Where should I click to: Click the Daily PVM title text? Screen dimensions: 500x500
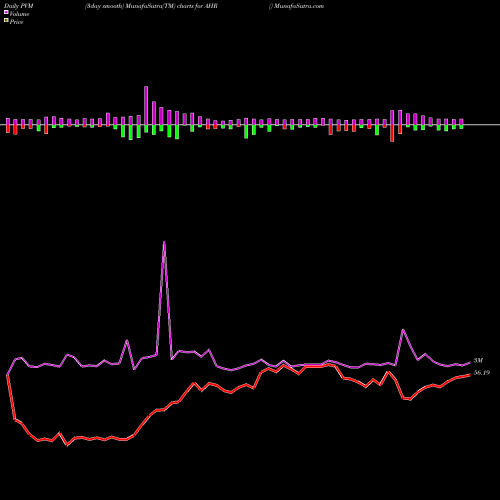tap(19, 6)
